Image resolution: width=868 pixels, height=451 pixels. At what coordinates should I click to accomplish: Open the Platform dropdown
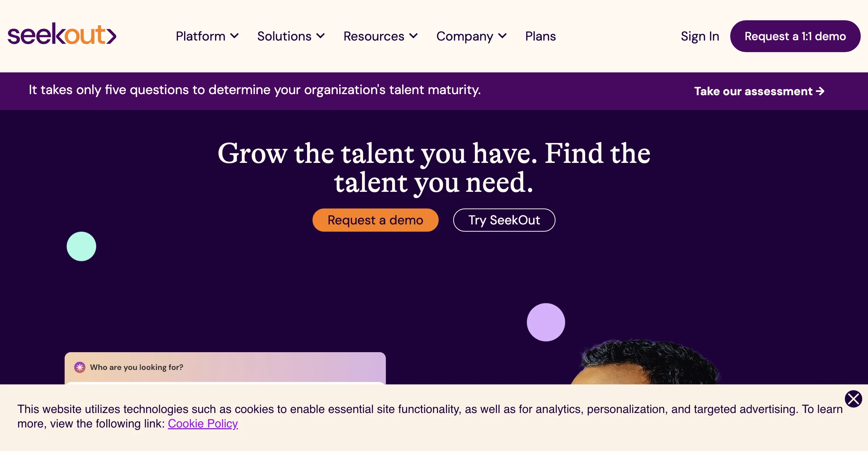[207, 36]
